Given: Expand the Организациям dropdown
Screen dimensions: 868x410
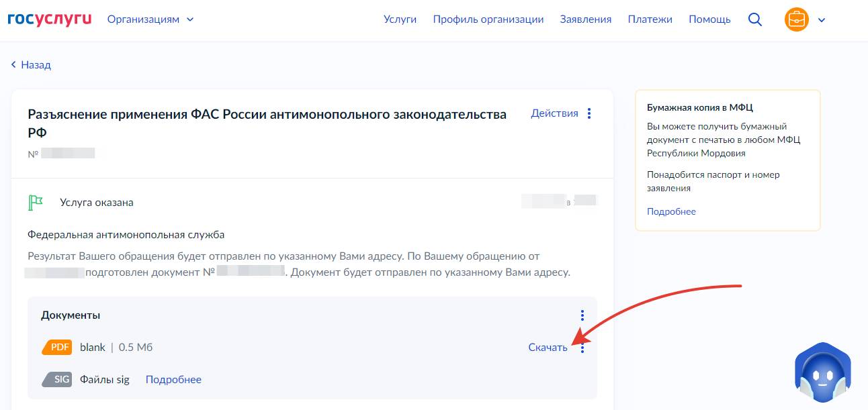Looking at the screenshot, I should click(150, 19).
